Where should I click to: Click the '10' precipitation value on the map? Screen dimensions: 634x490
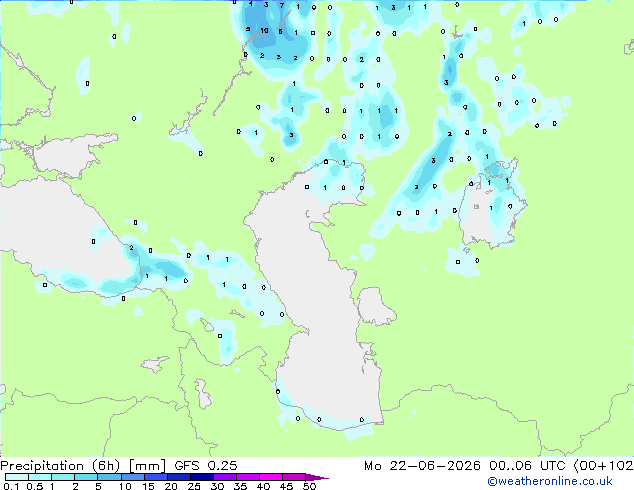click(264, 31)
